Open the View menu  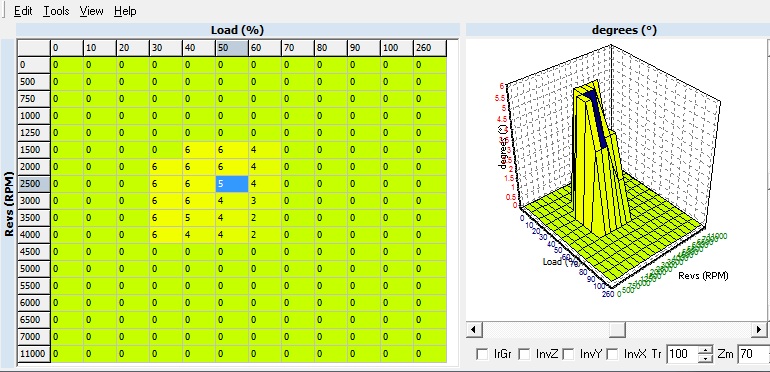coord(91,11)
